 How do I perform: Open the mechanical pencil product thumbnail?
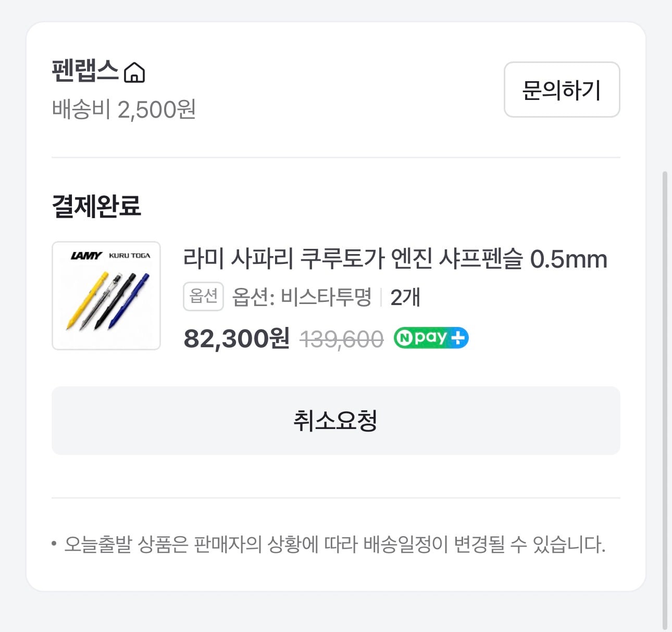pos(106,296)
